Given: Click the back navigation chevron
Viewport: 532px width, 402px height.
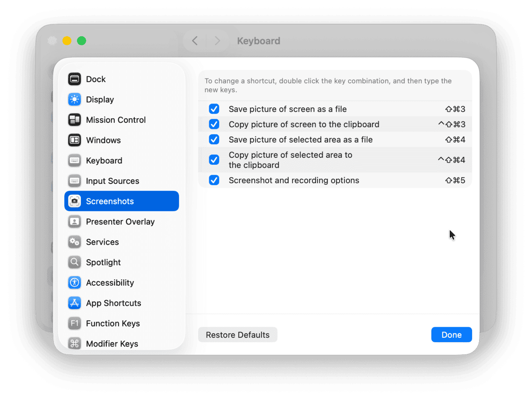Looking at the screenshot, I should click(194, 40).
